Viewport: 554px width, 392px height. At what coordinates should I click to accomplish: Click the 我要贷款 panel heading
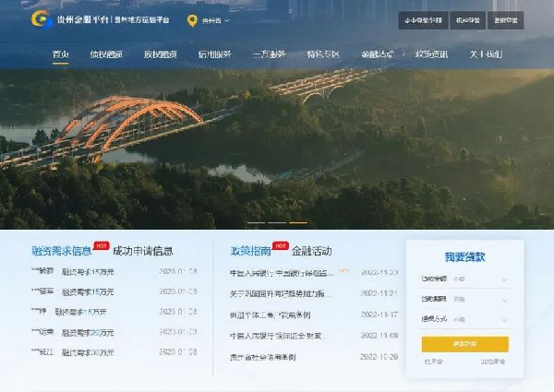coord(464,256)
